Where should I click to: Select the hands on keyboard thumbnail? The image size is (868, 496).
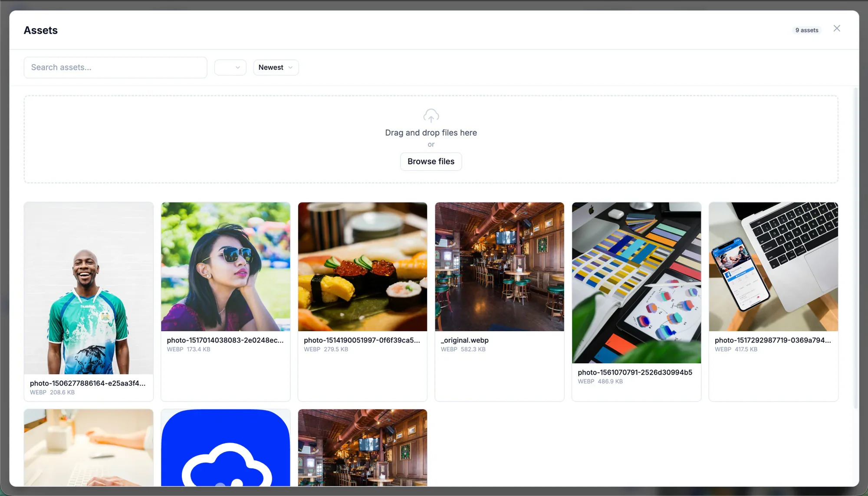[x=89, y=447]
